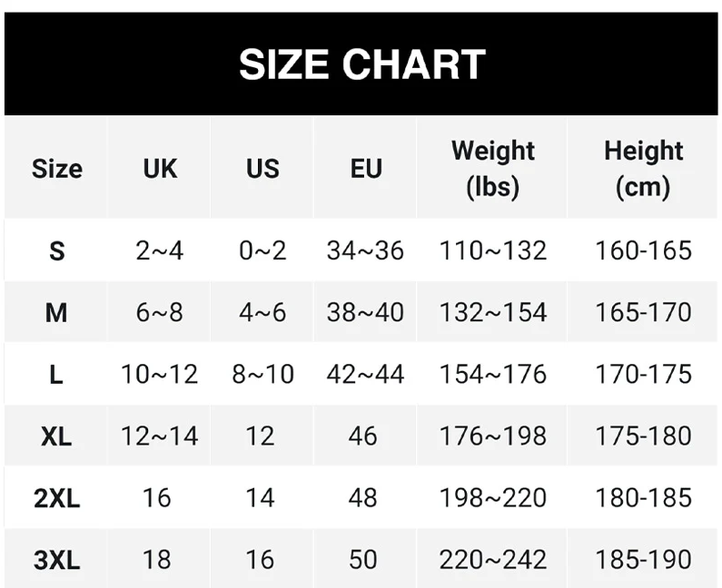722x588 pixels.
Task: Select the 2XL size row label
Action: pyautogui.click(x=56, y=498)
